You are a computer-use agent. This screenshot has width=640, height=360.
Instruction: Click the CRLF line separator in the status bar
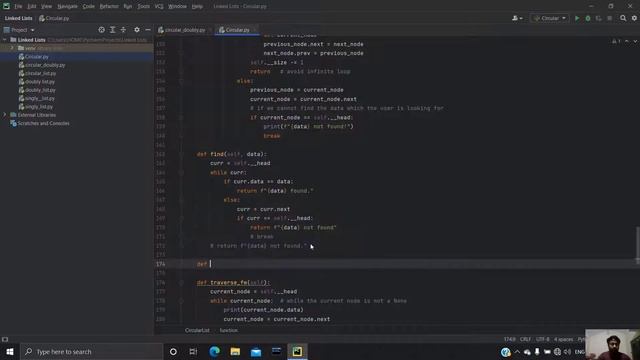click(525, 339)
